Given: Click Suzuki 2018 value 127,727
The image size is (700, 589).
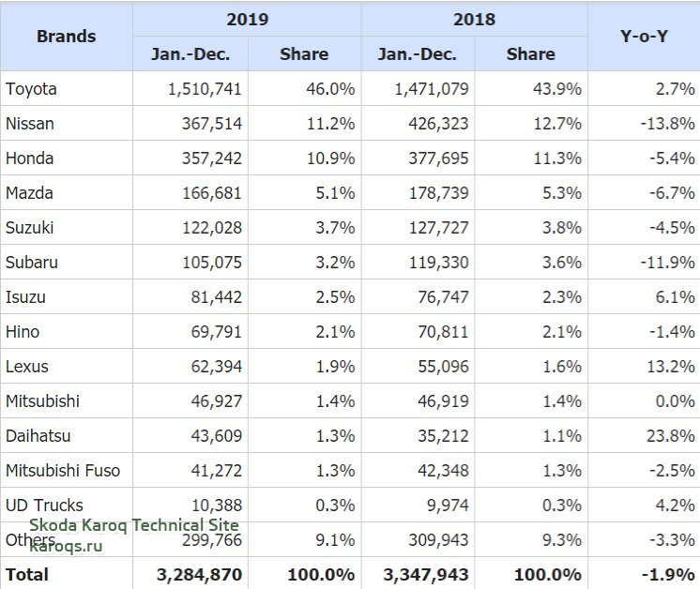Looking at the screenshot, I should click(439, 228).
